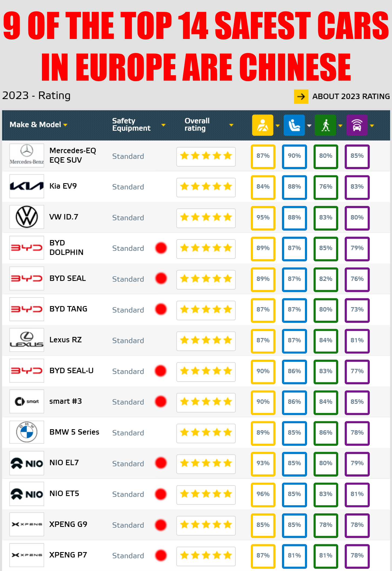The height and width of the screenshot is (571, 392).
Task: Open the yellow arrow About 2023 icon
Action: [301, 97]
